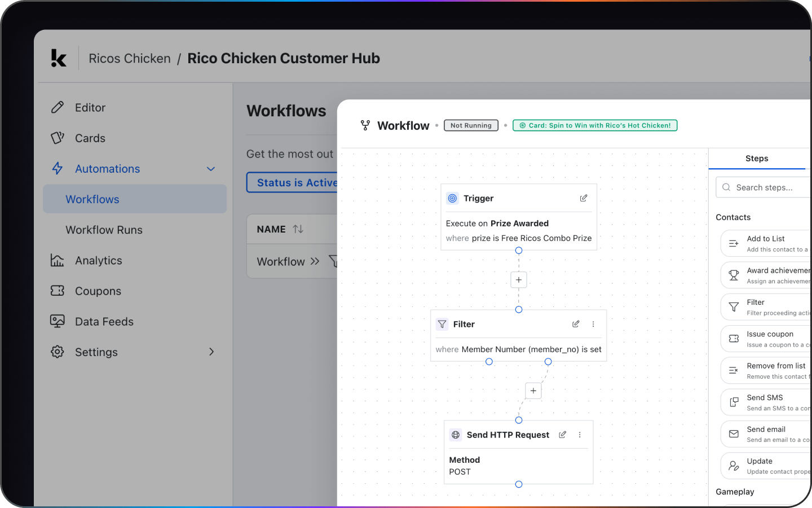This screenshot has width=812, height=508.
Task: Expand the Settings section chevron
Action: tap(211, 352)
